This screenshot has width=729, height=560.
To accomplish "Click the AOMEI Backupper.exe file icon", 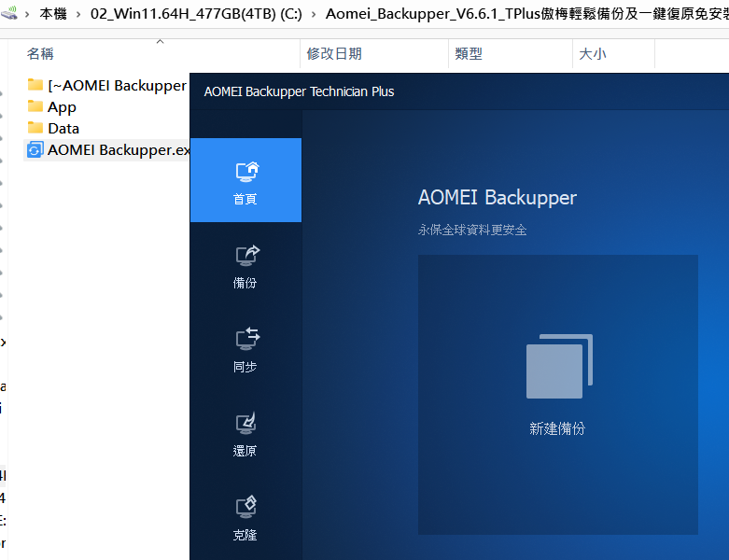I will click(35, 150).
